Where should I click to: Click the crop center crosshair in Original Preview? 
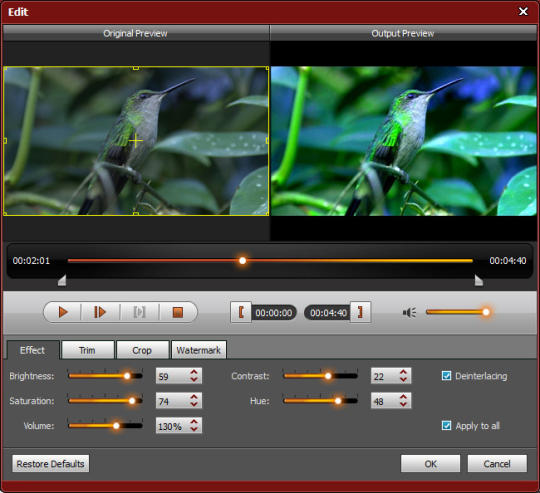click(135, 140)
